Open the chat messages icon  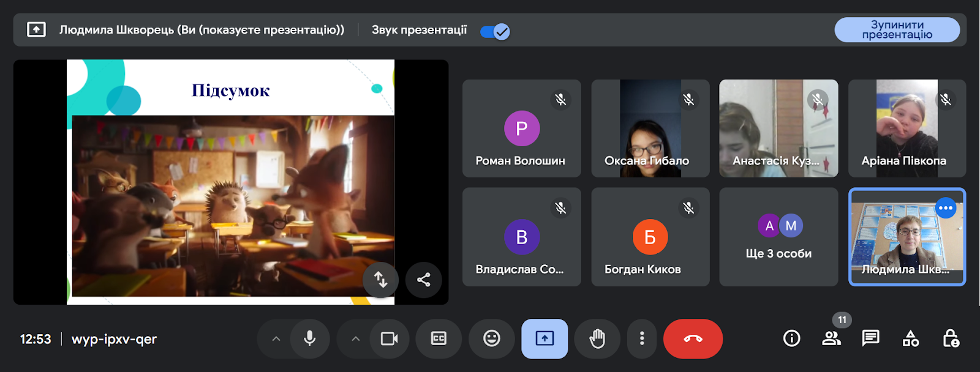click(x=870, y=338)
